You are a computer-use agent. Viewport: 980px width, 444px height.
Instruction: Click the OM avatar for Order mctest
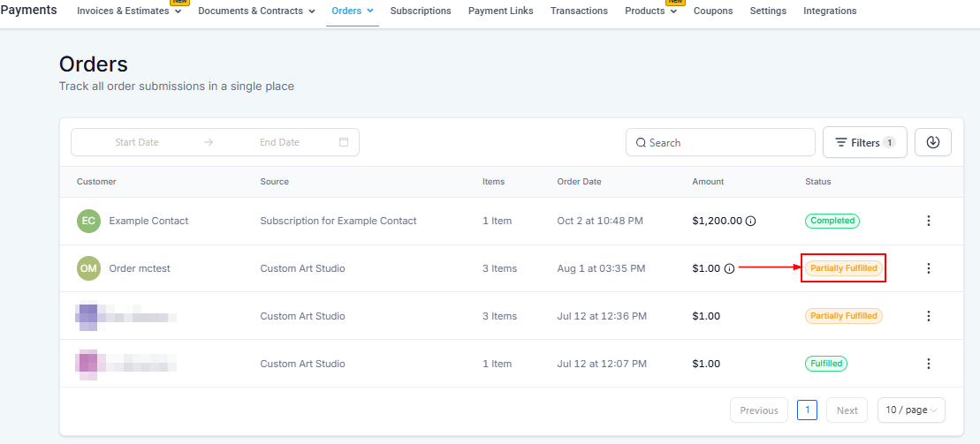pos(88,268)
